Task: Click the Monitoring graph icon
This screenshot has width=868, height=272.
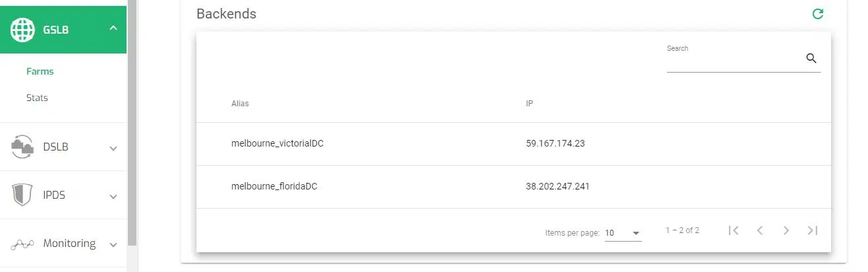Action: [22, 244]
